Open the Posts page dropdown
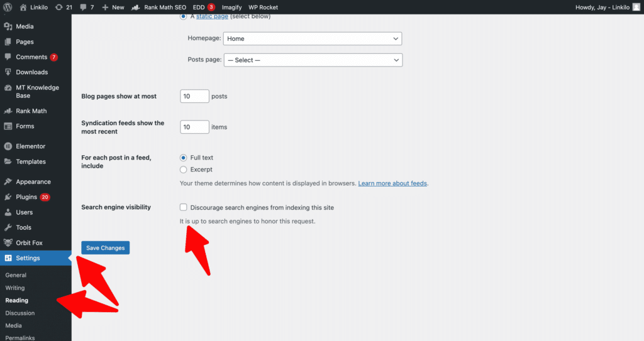This screenshot has width=644, height=341. (x=313, y=60)
